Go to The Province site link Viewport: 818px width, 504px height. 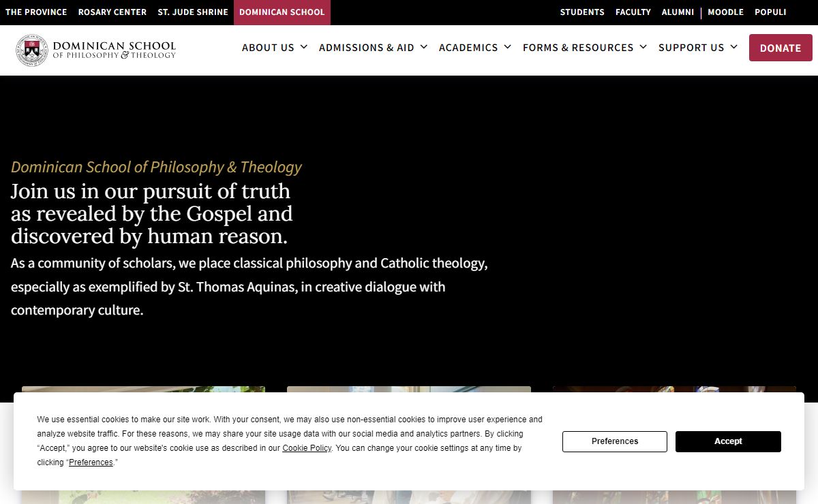coord(36,12)
